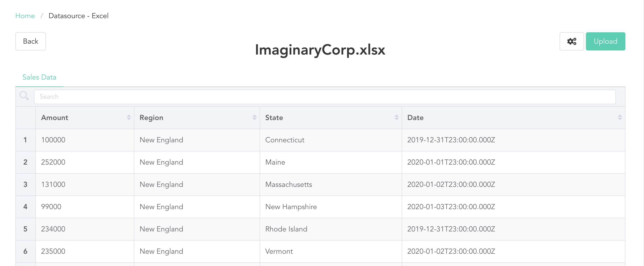Viewport: 644px width, 266px height.
Task: Click the Date column header label
Action: [x=415, y=118]
